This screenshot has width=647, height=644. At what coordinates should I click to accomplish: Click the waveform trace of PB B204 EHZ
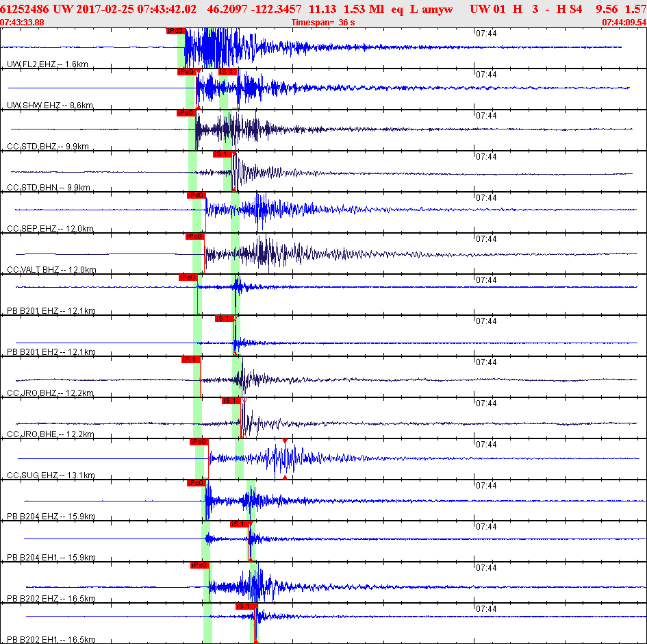[x=334, y=501]
